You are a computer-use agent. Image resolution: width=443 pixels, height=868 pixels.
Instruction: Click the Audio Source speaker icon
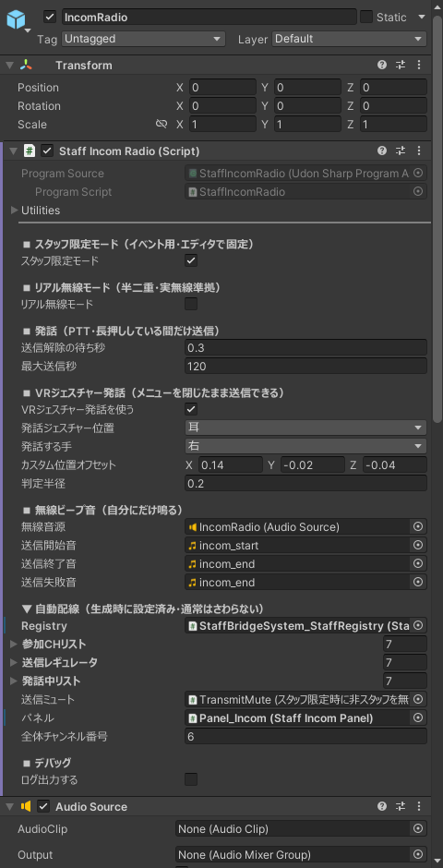pyautogui.click(x=26, y=806)
